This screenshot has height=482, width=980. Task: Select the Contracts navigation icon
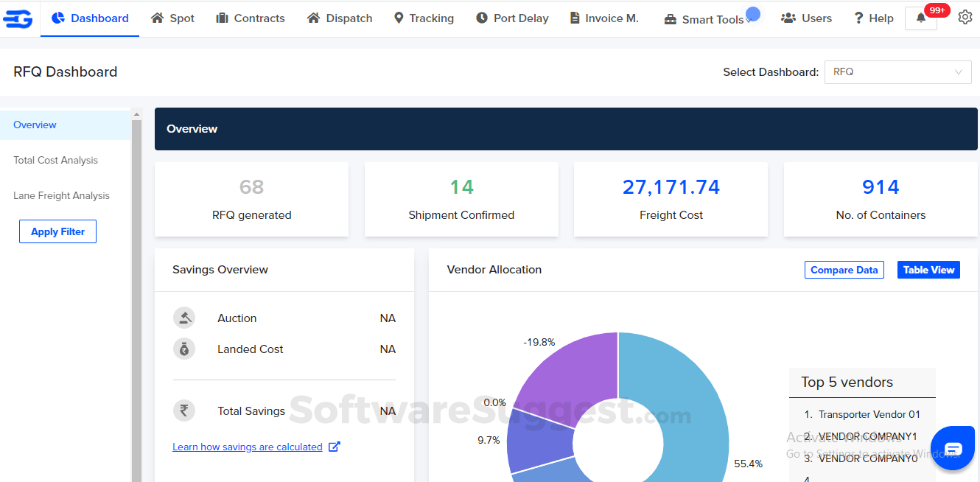222,17
